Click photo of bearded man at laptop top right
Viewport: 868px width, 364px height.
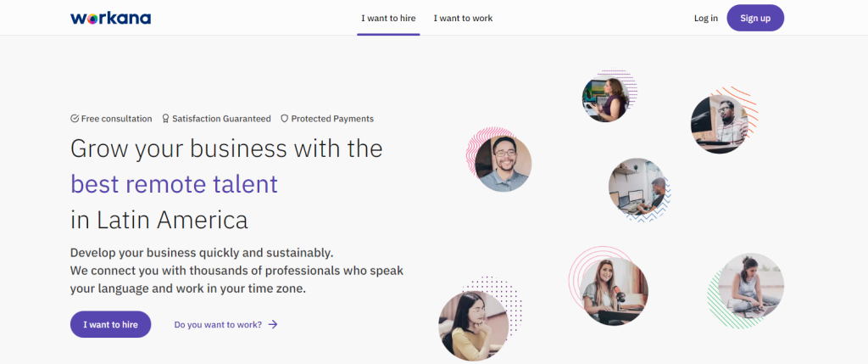(x=719, y=123)
